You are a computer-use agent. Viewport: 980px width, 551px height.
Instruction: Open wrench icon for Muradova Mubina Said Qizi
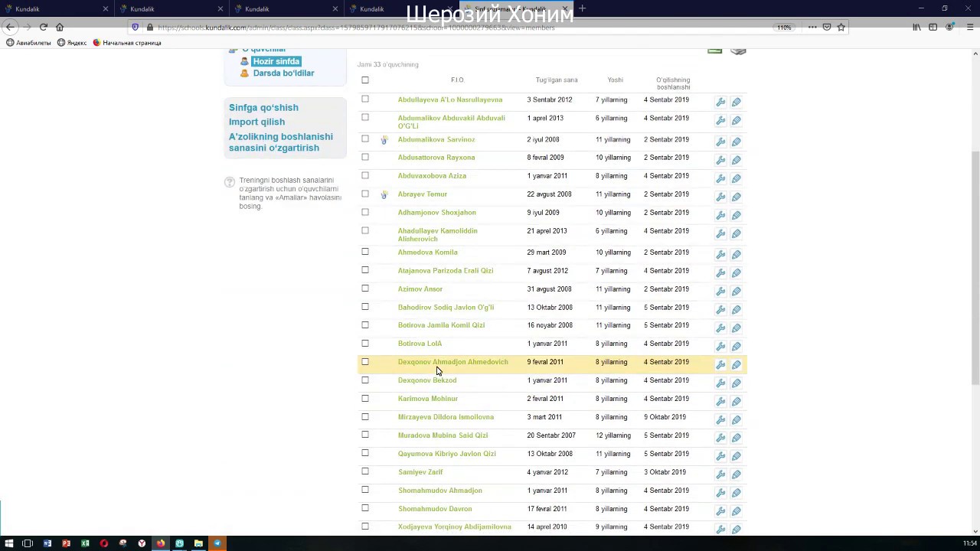(x=720, y=438)
